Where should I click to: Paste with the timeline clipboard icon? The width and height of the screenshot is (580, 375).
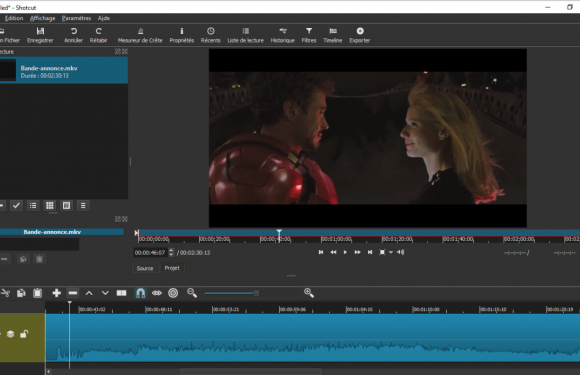click(x=37, y=293)
